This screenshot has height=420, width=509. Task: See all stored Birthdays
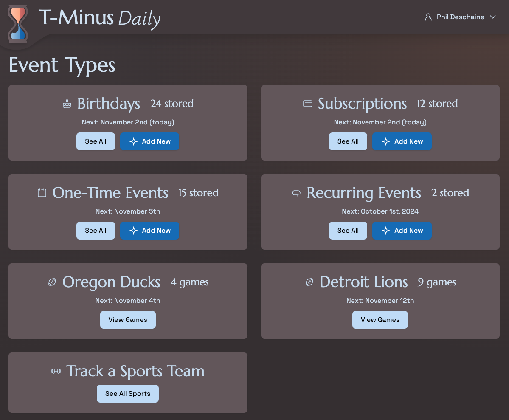click(96, 141)
